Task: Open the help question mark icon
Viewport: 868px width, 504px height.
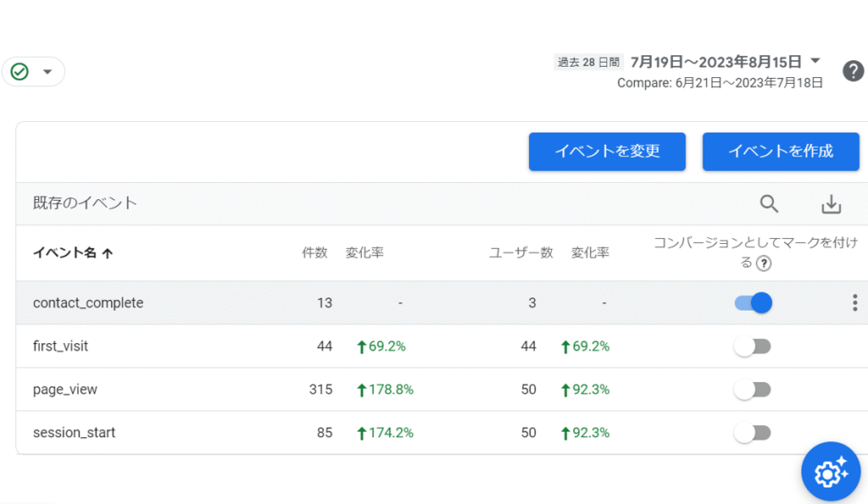Action: coord(853,71)
